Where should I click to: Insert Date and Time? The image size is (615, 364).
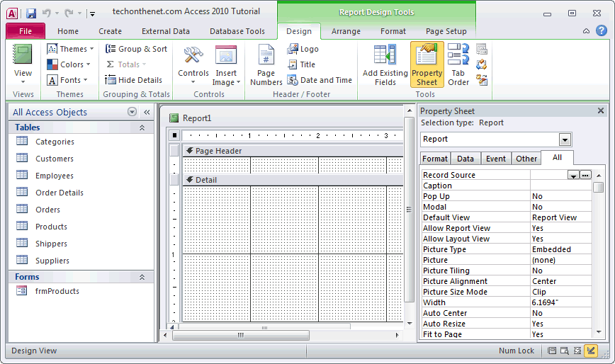[x=320, y=80]
